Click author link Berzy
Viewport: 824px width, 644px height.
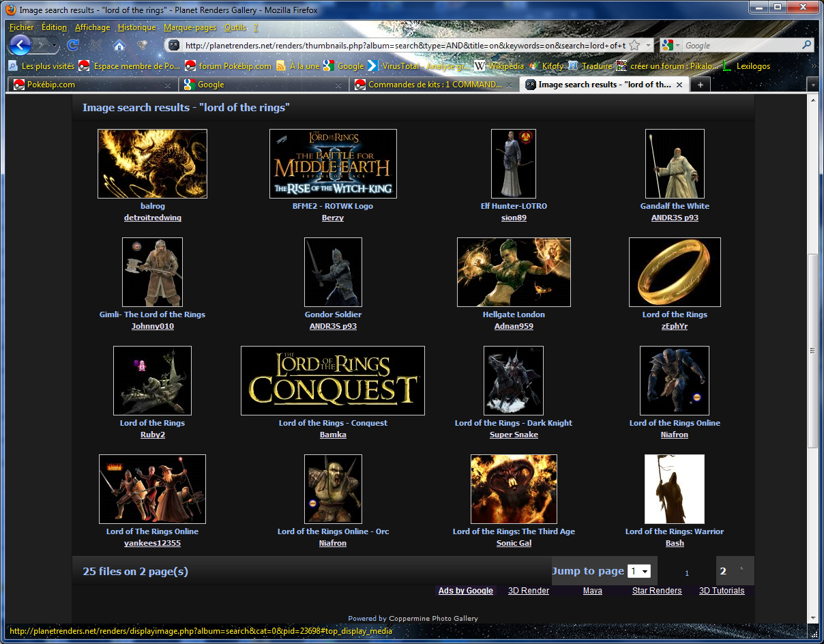point(333,218)
